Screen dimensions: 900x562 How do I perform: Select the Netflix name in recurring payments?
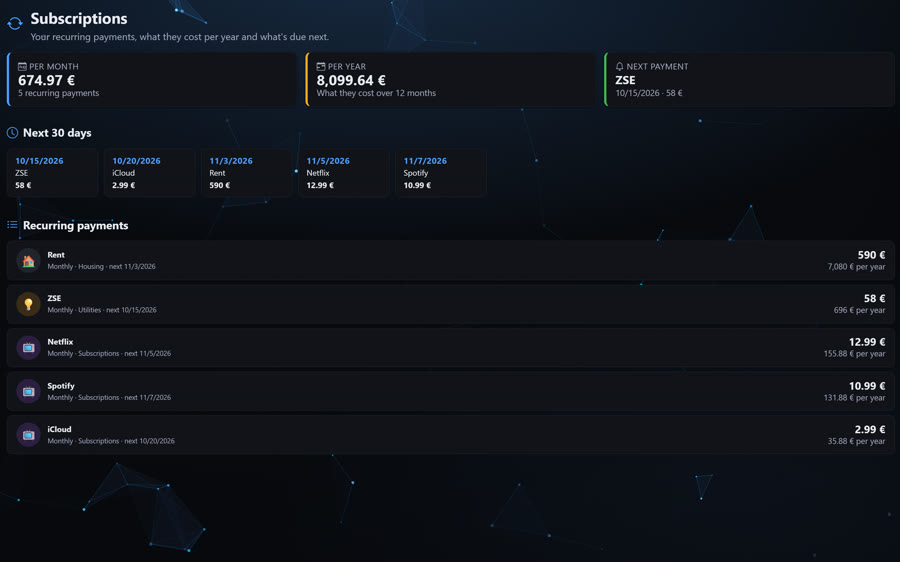(60, 342)
